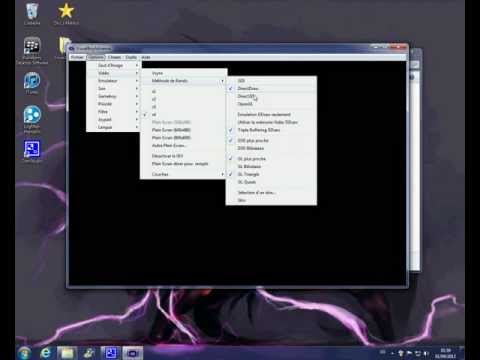Click the fourth taskbar icon after Explorer
Image resolution: width=480 pixels, height=360 pixels.
(89, 353)
